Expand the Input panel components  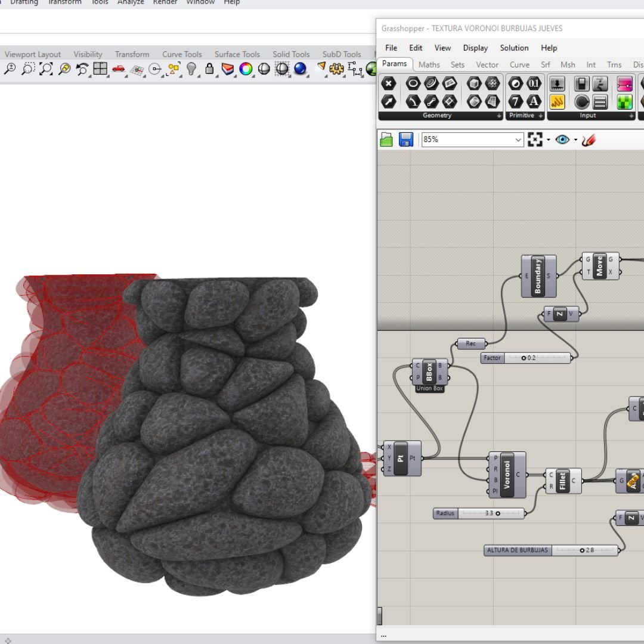631,116
